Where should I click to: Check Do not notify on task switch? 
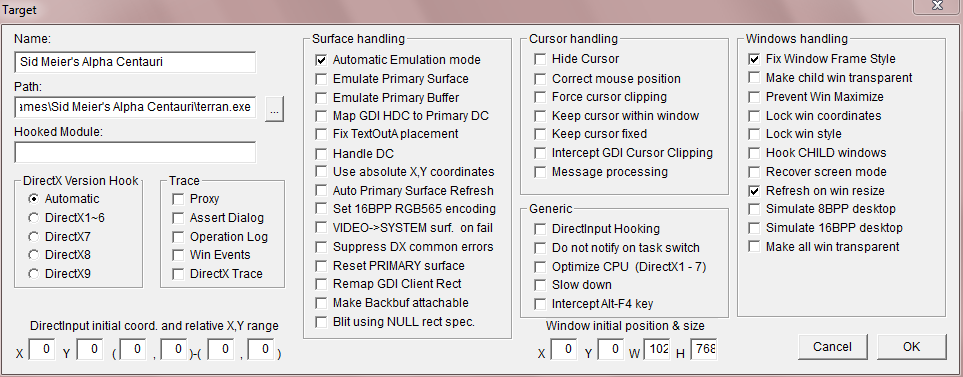540,248
